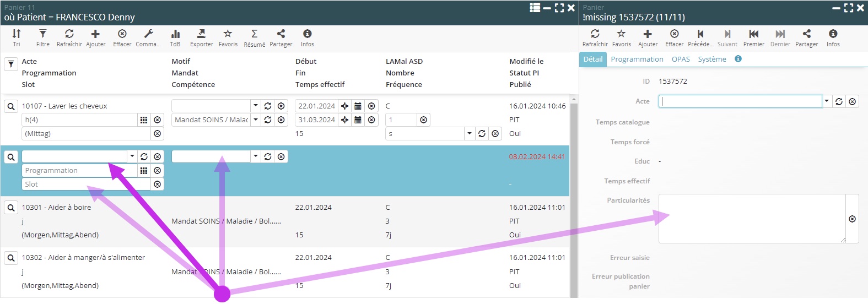The image size is (868, 304).
Task: Open Motif dropdown in highlighted row
Action: (x=255, y=156)
